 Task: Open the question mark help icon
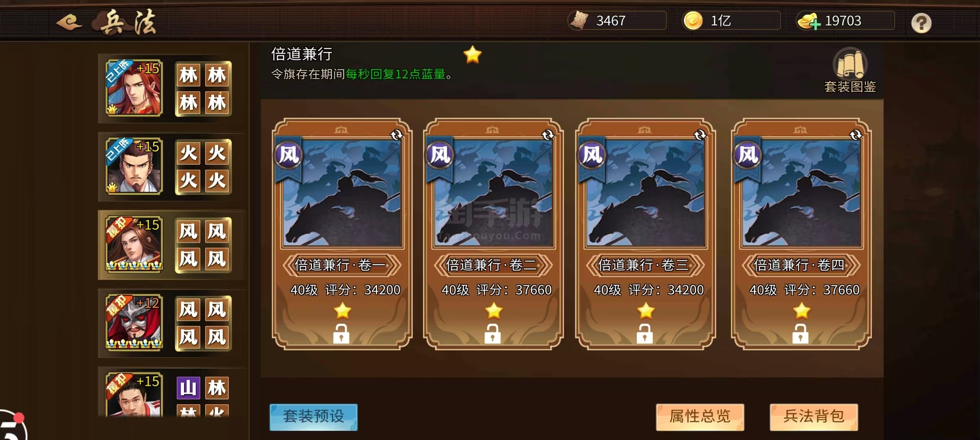921,23
